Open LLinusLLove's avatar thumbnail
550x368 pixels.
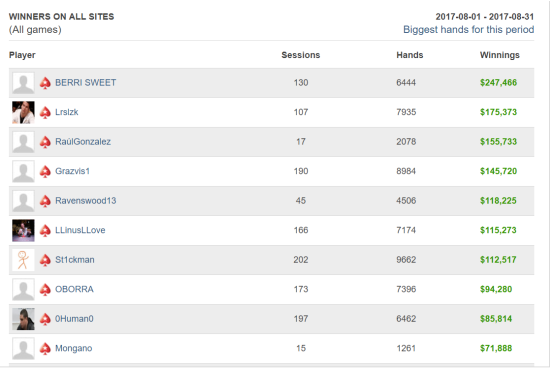24,230
